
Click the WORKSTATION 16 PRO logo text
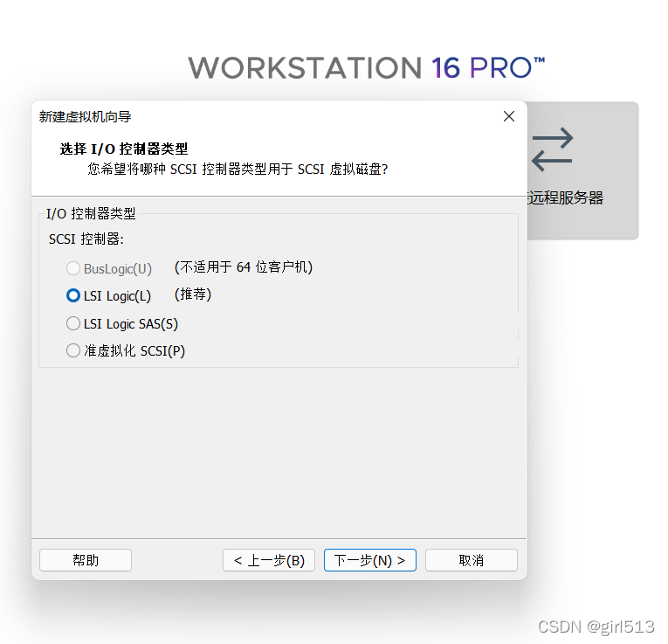(367, 68)
